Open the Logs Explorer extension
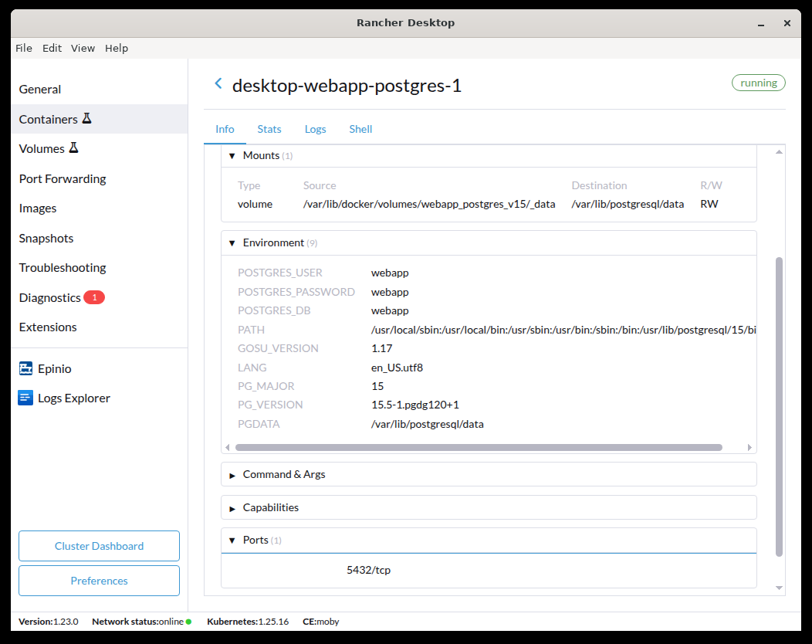 (99, 398)
